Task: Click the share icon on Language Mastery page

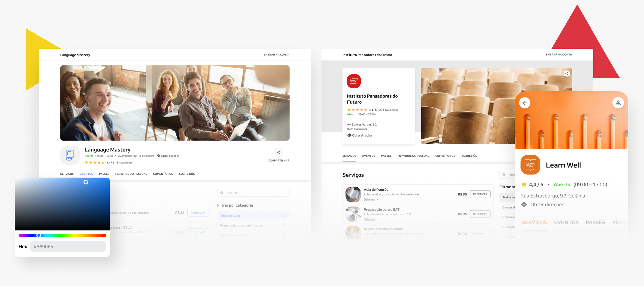Action: coord(278,152)
